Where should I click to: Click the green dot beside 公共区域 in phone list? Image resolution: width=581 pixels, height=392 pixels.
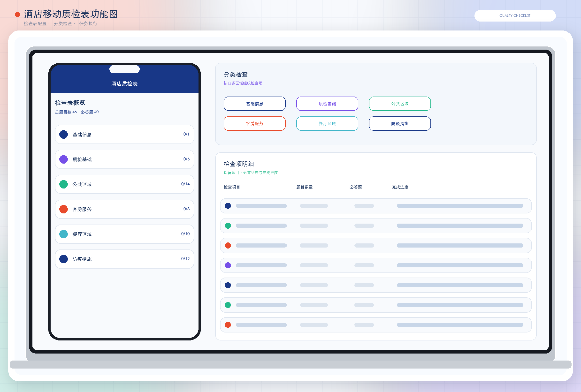63,184
